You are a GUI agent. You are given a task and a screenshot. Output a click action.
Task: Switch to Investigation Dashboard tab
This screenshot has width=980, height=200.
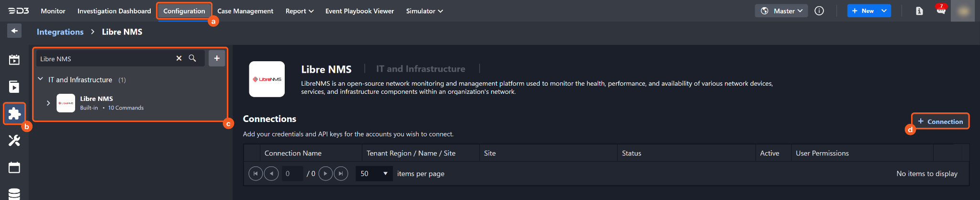114,11
